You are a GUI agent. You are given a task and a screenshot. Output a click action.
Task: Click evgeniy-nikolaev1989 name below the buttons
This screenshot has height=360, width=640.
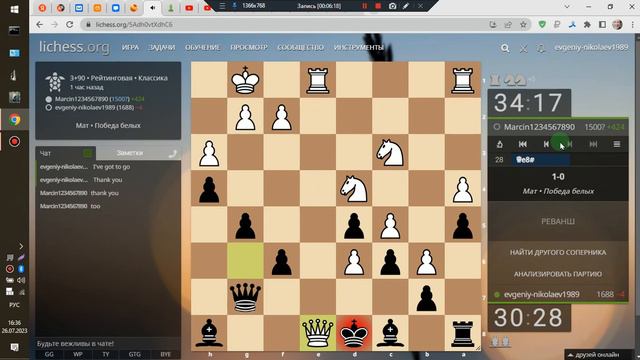(x=542, y=294)
